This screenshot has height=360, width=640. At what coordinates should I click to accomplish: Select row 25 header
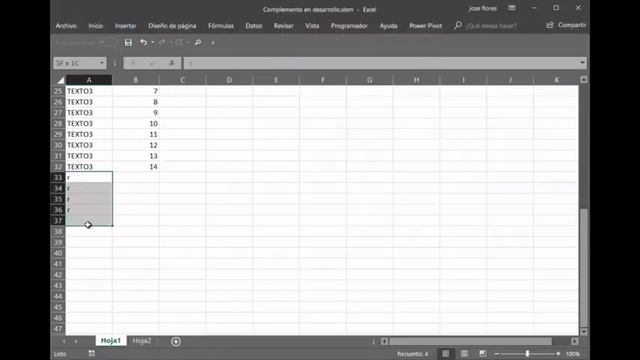click(58, 91)
